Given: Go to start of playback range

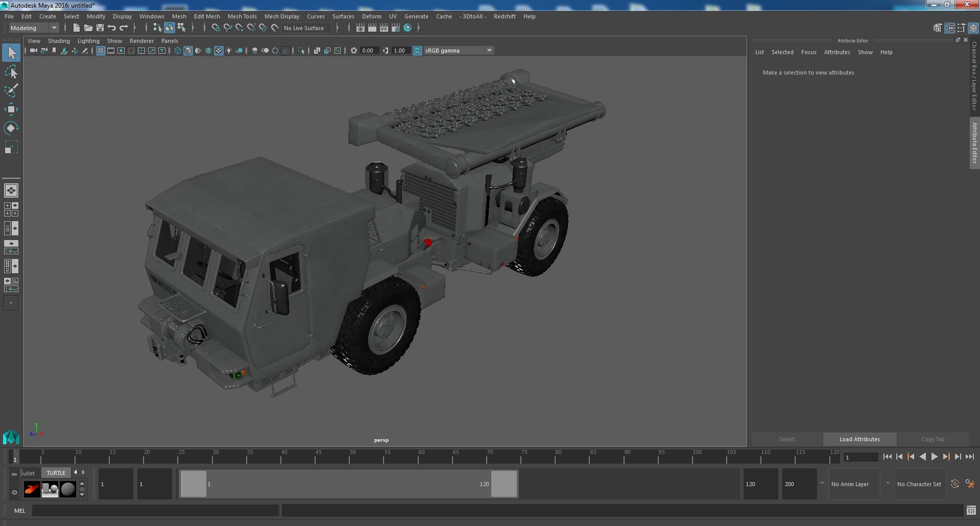Looking at the screenshot, I should point(887,457).
